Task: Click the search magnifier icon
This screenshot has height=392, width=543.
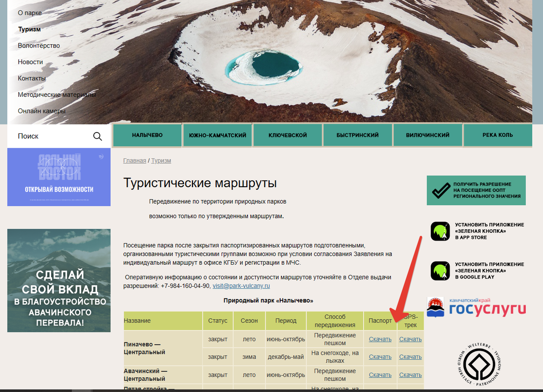Action: click(x=97, y=136)
